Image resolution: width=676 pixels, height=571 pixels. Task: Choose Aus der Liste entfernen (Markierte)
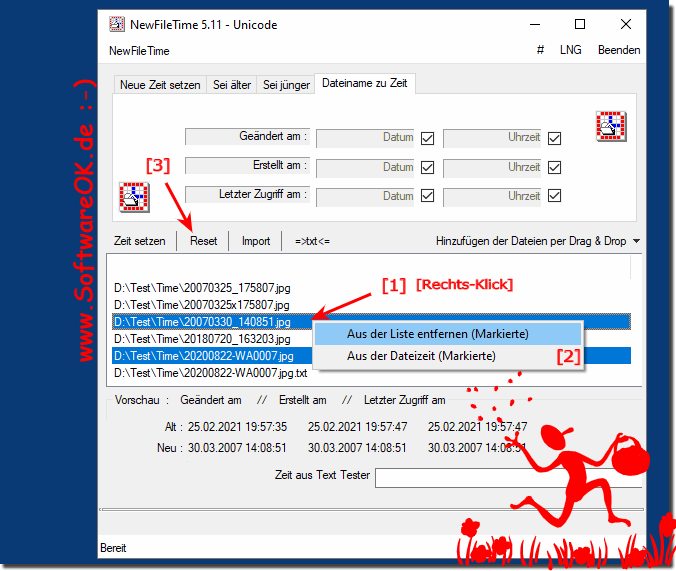click(x=448, y=334)
